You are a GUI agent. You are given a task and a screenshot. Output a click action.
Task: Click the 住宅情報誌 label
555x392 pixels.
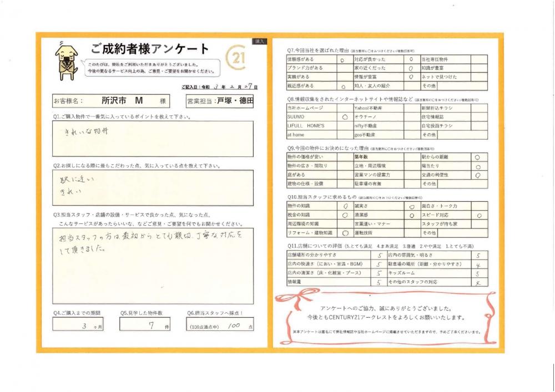pyautogui.click(x=432, y=117)
